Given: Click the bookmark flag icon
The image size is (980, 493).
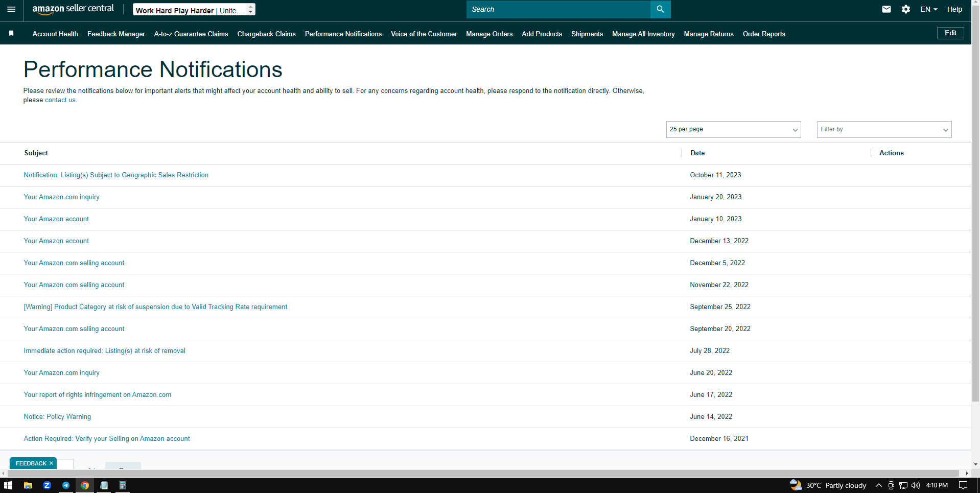Looking at the screenshot, I should coord(11,34).
